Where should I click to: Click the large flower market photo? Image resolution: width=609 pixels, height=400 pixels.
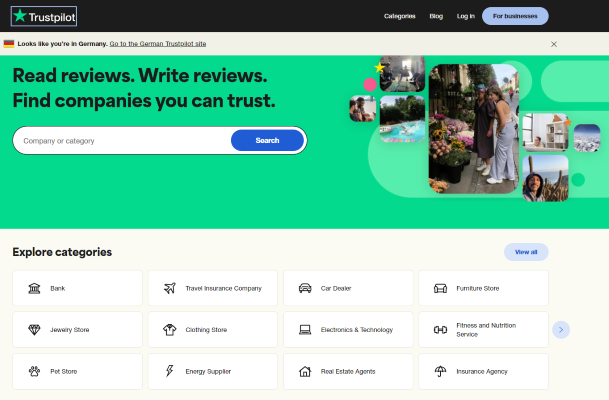tap(473, 128)
